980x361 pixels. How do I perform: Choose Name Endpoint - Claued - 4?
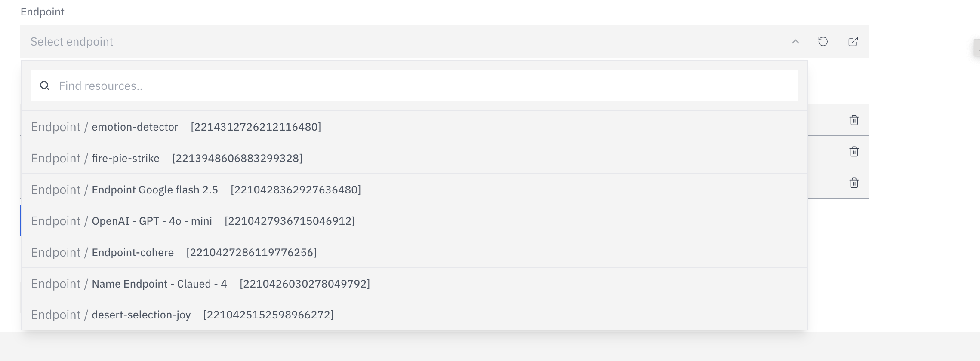[414, 284]
